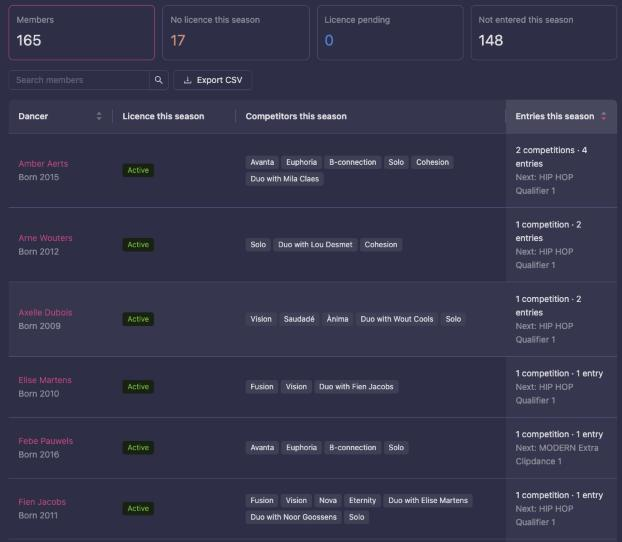Screen dimensions: 622x542
Task: Click Duo with Elise Martens tag
Action: point(428,501)
